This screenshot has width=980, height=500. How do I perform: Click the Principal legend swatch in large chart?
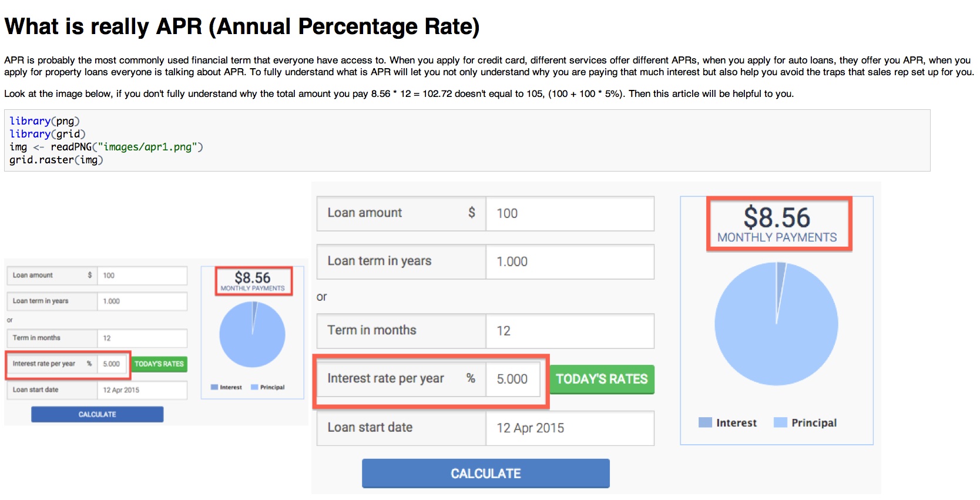(x=780, y=423)
